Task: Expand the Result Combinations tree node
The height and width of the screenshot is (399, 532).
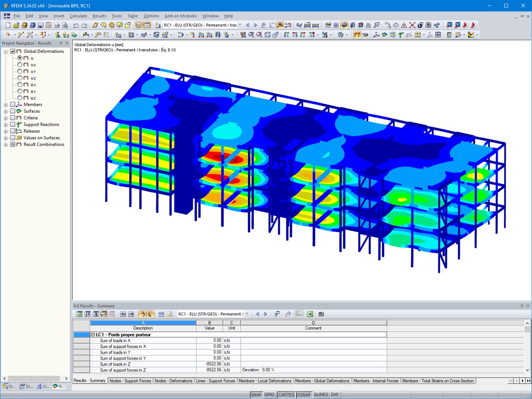Action: tap(6, 145)
